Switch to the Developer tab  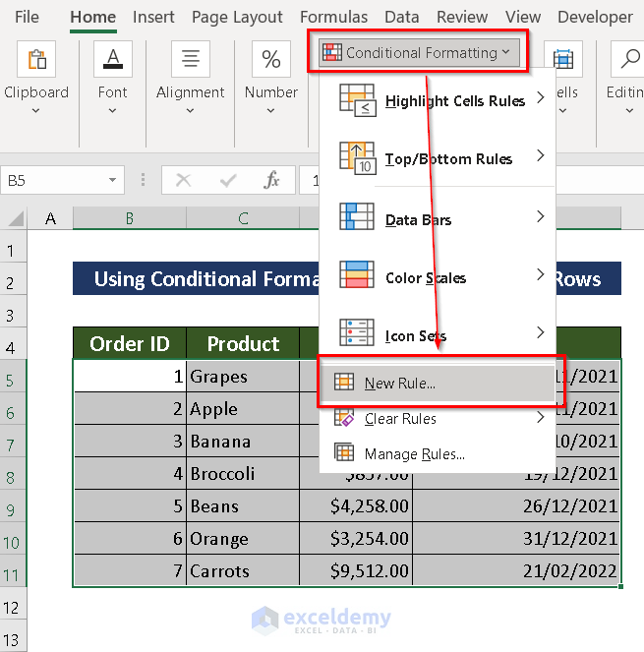595,17
